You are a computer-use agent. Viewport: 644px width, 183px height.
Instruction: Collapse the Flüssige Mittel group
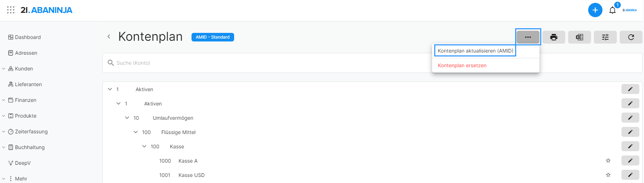pos(136,132)
